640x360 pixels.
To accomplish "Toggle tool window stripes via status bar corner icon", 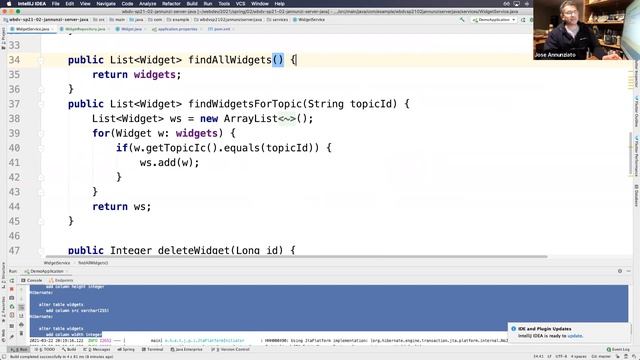I will click(3, 356).
